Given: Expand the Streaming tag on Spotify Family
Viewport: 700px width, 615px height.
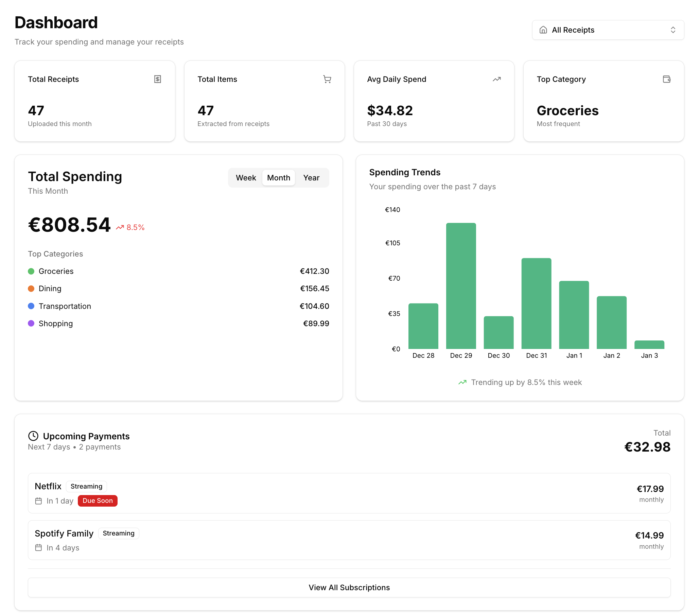Looking at the screenshot, I should point(119,533).
